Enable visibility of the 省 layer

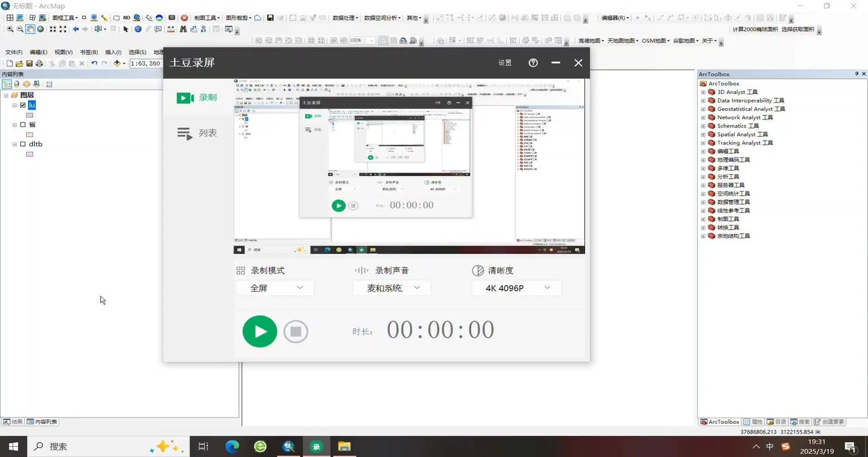pos(22,125)
